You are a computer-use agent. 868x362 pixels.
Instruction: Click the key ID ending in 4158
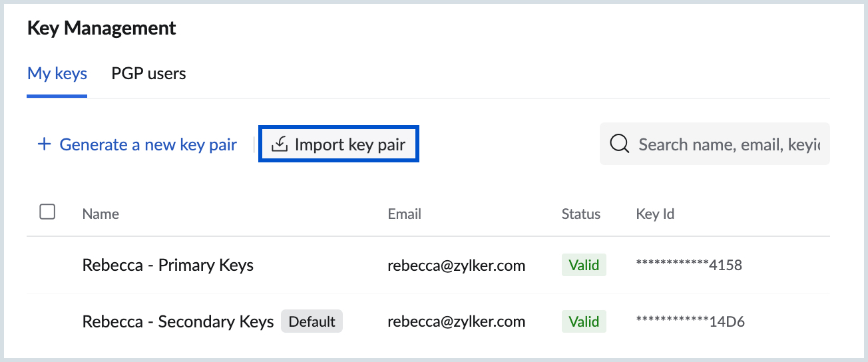(x=689, y=266)
